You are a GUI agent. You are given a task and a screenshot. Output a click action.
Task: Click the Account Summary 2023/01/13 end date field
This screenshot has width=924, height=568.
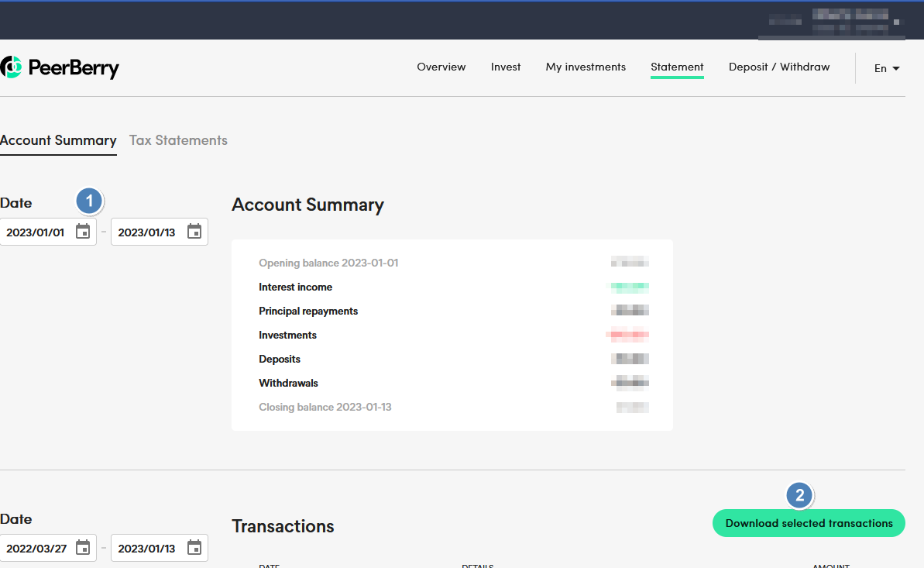[x=147, y=232]
